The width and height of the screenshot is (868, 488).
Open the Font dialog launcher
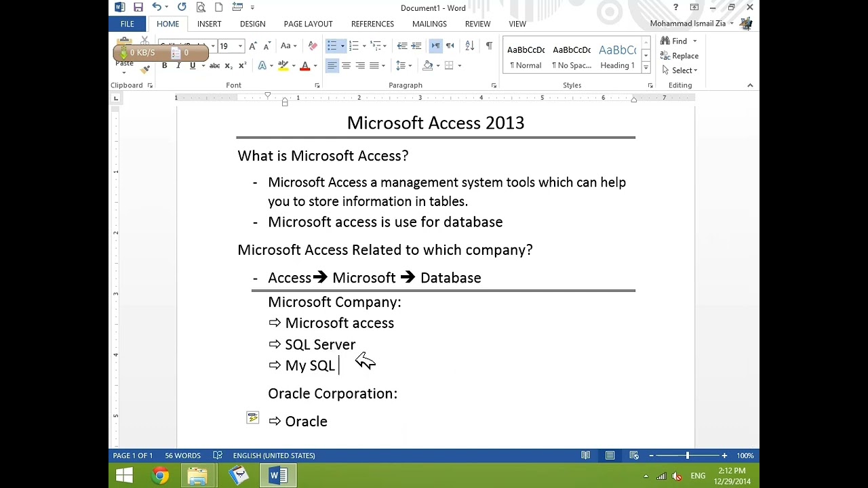pyautogui.click(x=317, y=85)
